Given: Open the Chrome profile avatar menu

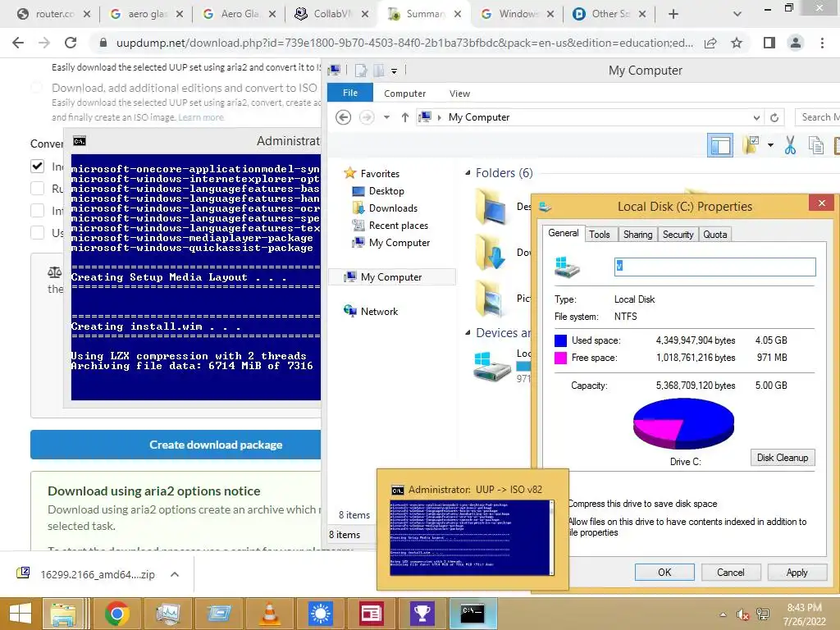Looking at the screenshot, I should (796, 43).
